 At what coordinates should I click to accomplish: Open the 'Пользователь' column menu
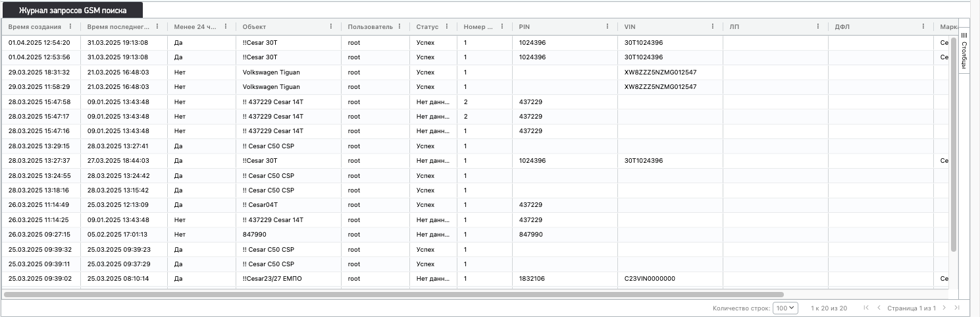pyautogui.click(x=400, y=26)
